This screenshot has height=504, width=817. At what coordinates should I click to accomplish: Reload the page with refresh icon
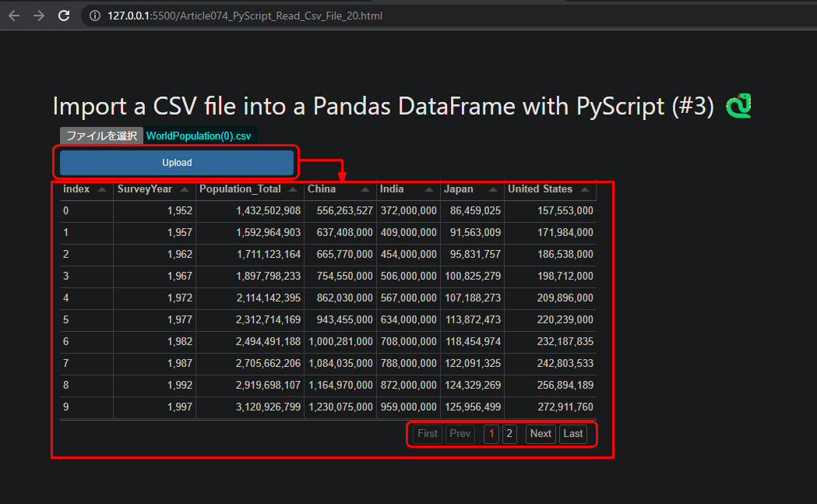click(64, 16)
